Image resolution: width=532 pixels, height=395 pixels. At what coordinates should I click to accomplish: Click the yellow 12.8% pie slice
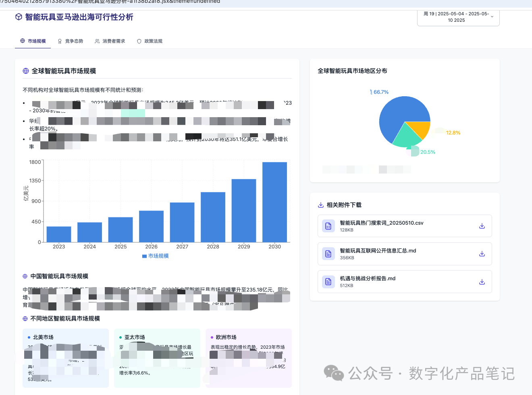pos(419,129)
